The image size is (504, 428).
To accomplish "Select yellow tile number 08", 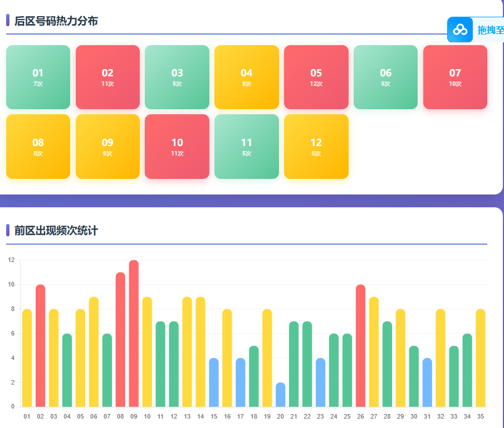I will pos(38,147).
